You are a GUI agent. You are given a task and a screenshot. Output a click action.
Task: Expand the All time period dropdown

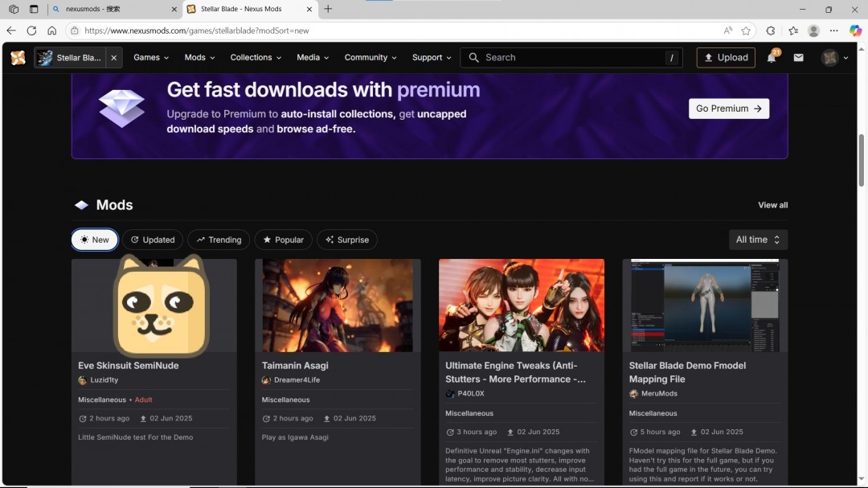point(758,240)
